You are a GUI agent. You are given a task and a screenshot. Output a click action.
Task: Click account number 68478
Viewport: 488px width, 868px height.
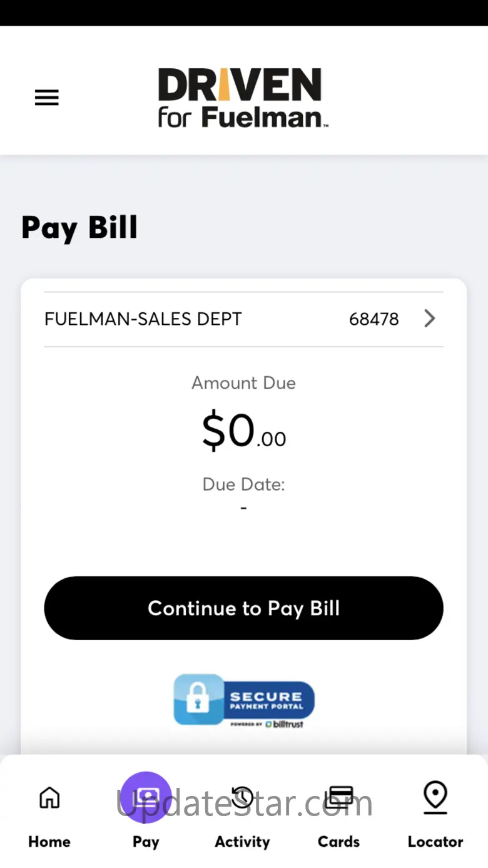coord(374,319)
